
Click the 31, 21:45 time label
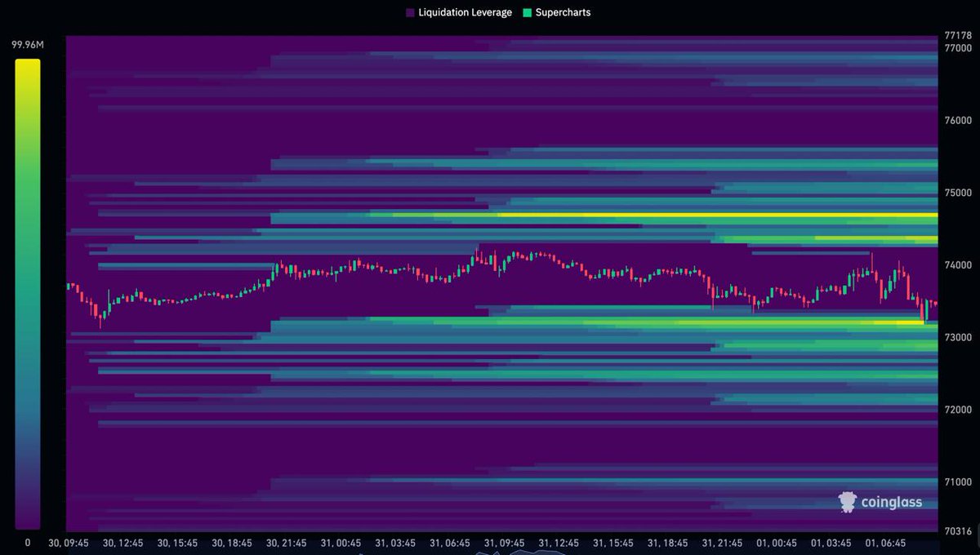[x=724, y=543]
